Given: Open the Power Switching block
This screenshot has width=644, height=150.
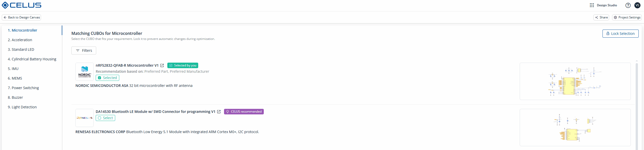Looking at the screenshot, I should point(23,88).
